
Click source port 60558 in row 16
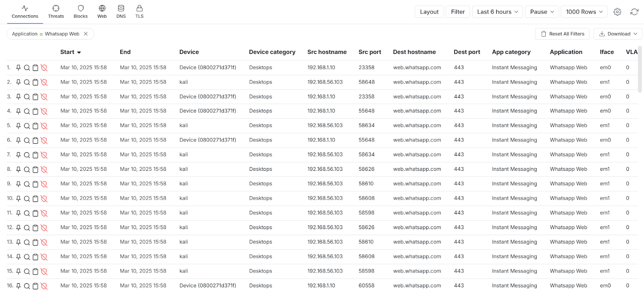(x=367, y=285)
